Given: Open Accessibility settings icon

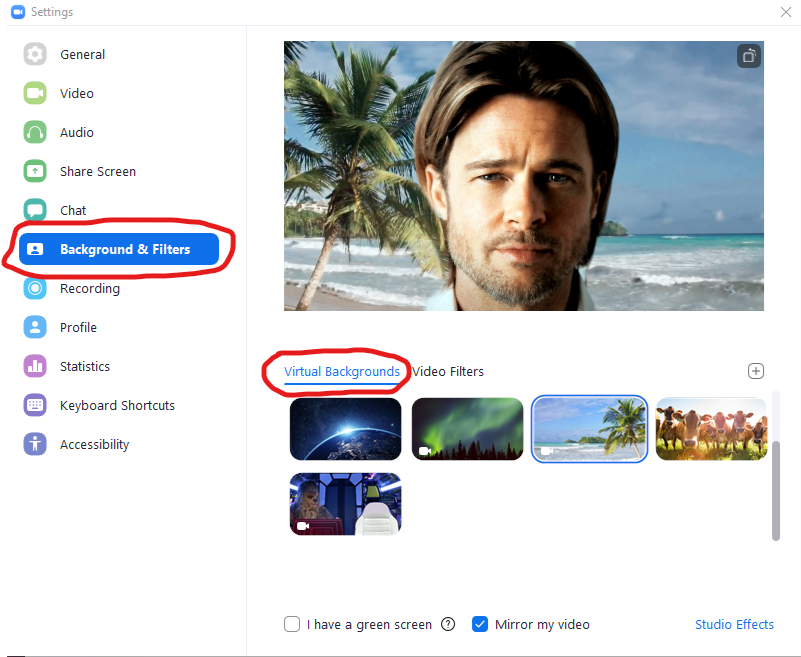Looking at the screenshot, I should coord(35,444).
